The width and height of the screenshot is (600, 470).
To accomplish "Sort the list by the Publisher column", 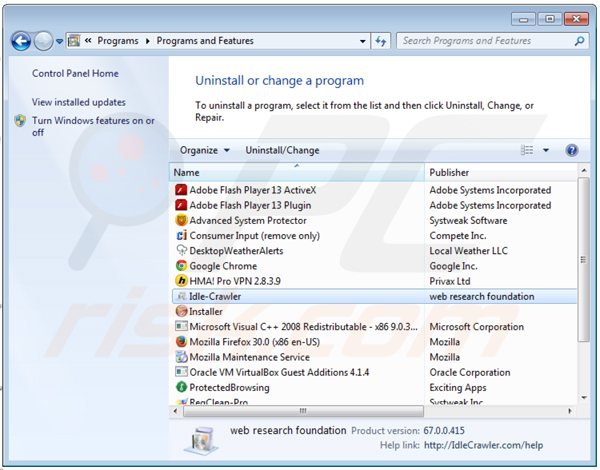I will (x=501, y=173).
